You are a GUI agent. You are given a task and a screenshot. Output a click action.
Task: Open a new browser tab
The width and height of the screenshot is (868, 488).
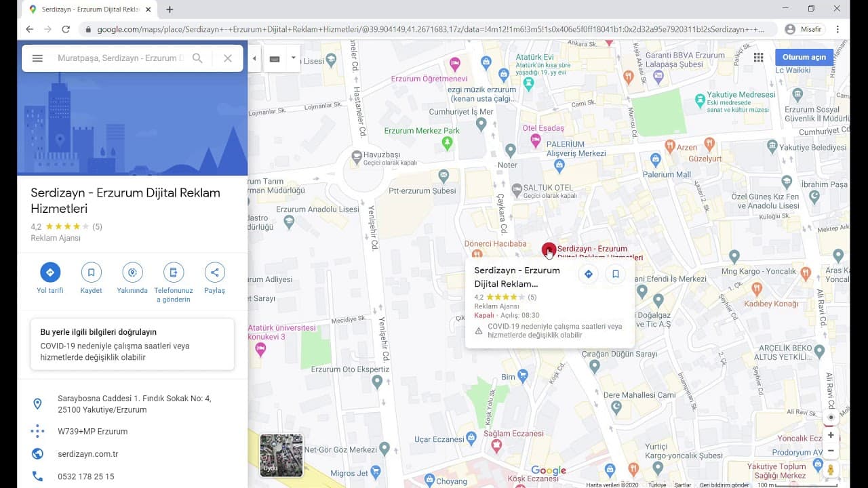point(170,9)
